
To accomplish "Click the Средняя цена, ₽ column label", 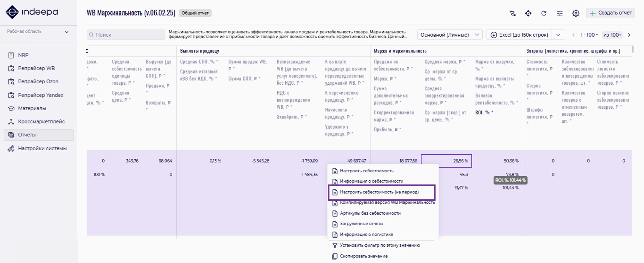I will [121, 96].
